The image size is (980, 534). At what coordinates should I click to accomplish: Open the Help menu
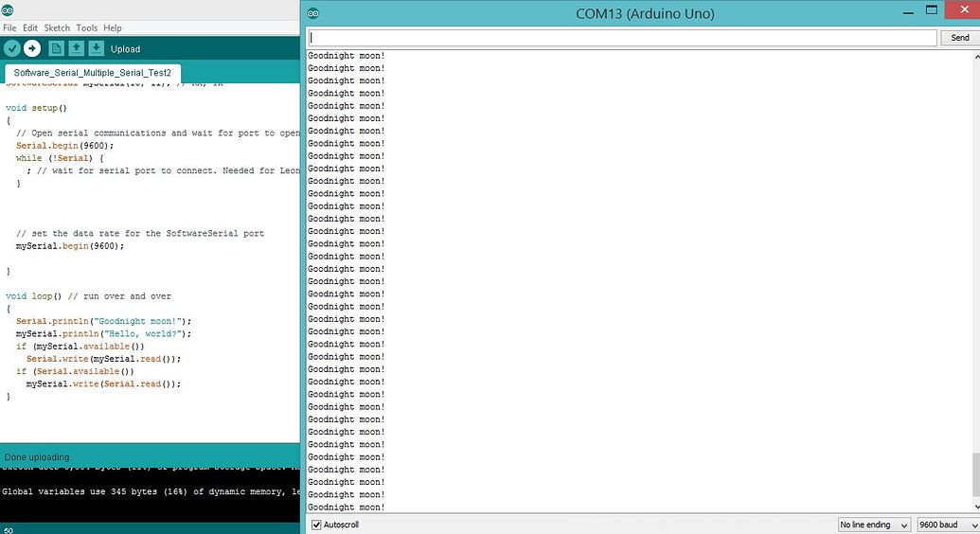coord(113,28)
